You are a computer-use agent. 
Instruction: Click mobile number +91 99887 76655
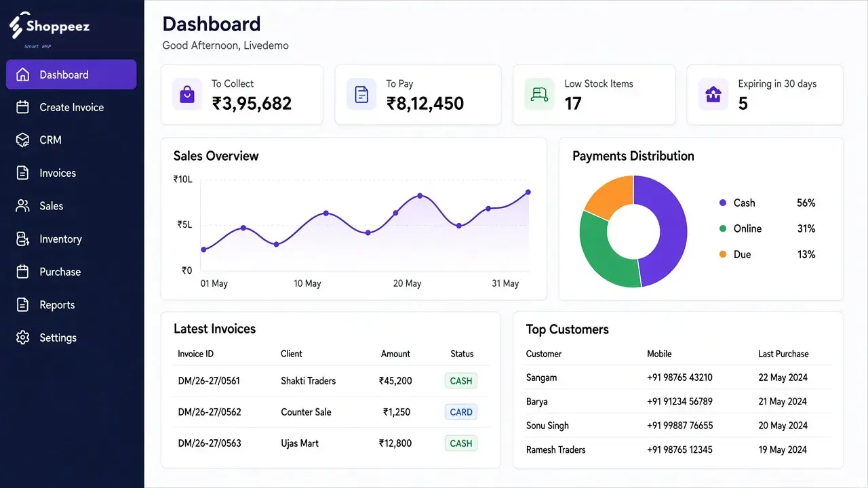[679, 426]
